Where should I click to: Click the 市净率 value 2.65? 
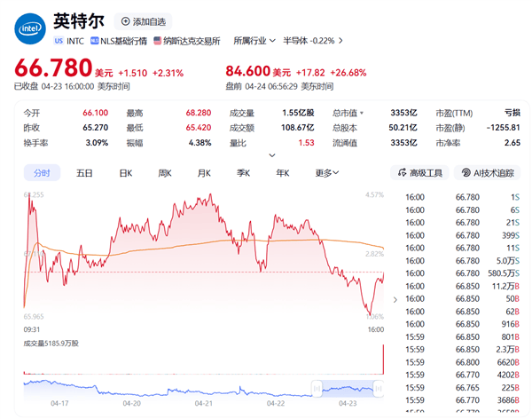(x=512, y=143)
